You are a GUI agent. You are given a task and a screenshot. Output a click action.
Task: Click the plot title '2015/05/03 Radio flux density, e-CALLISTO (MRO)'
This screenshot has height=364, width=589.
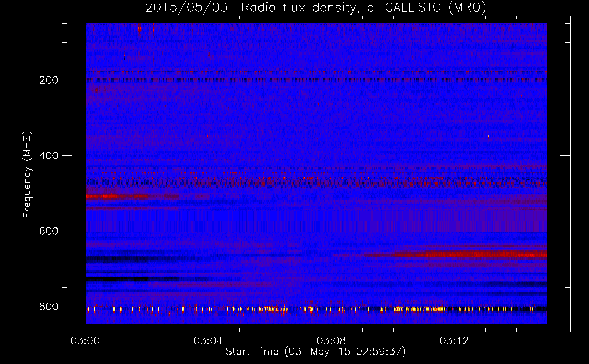point(316,8)
